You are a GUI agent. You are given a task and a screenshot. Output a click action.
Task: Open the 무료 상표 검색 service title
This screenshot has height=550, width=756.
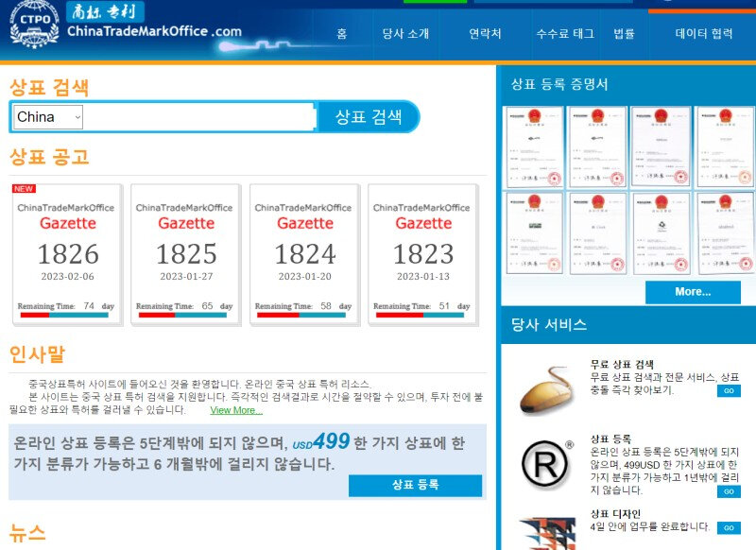point(622,365)
